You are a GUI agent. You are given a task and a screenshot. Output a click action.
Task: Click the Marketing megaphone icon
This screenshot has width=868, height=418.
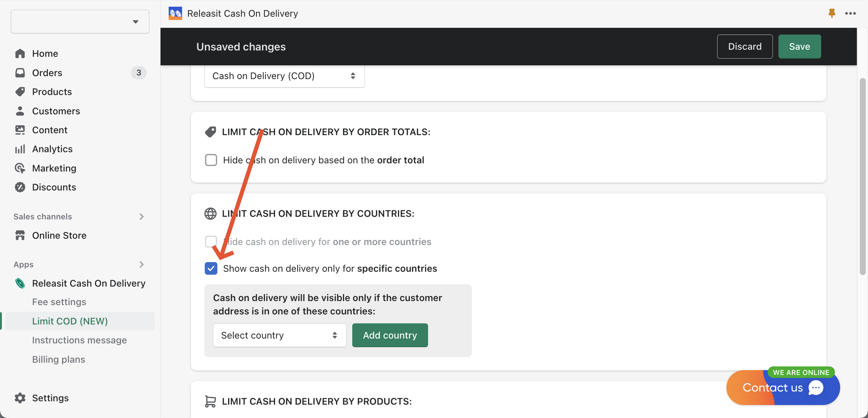pyautogui.click(x=20, y=168)
